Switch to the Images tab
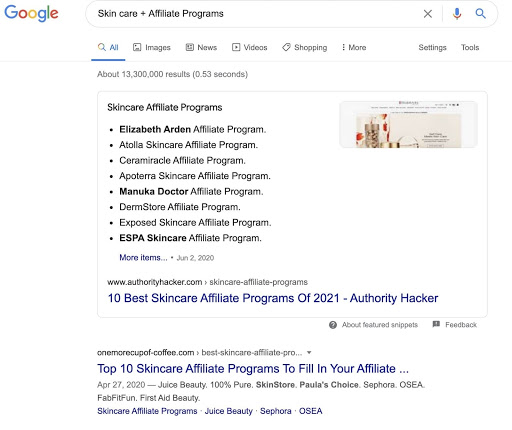This screenshot has height=430, width=512. click(x=152, y=48)
